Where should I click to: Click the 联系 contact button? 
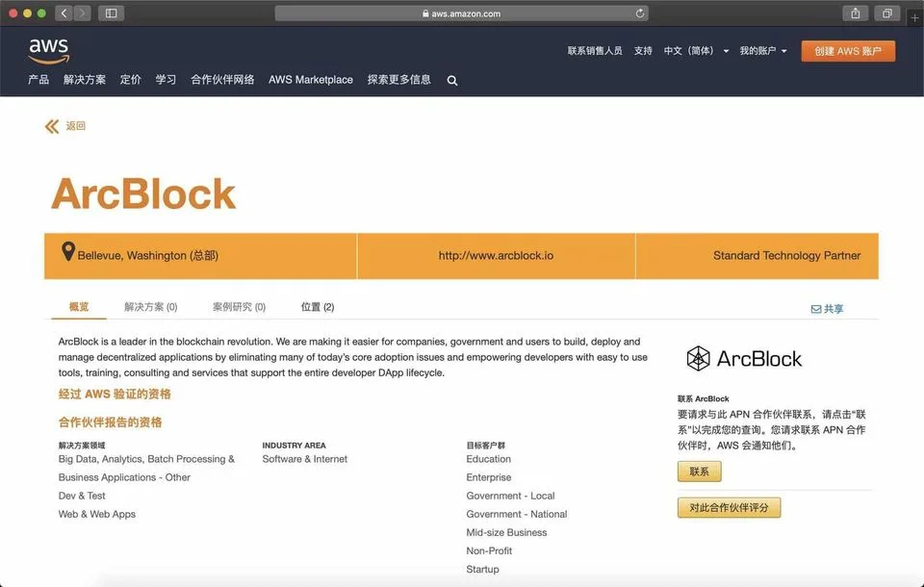click(x=700, y=472)
